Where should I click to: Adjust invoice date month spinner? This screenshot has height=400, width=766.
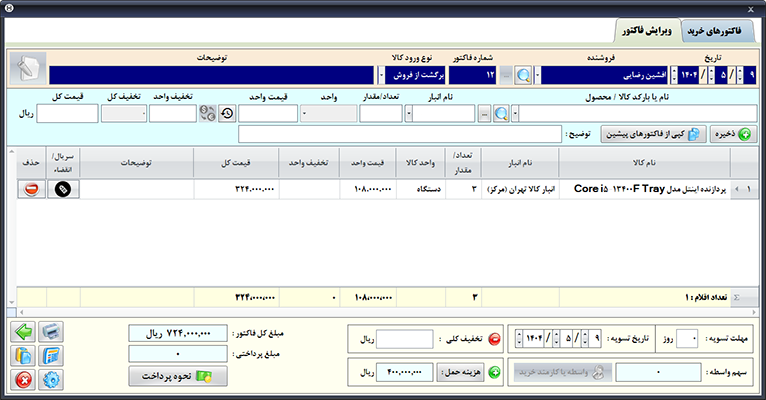(x=711, y=76)
